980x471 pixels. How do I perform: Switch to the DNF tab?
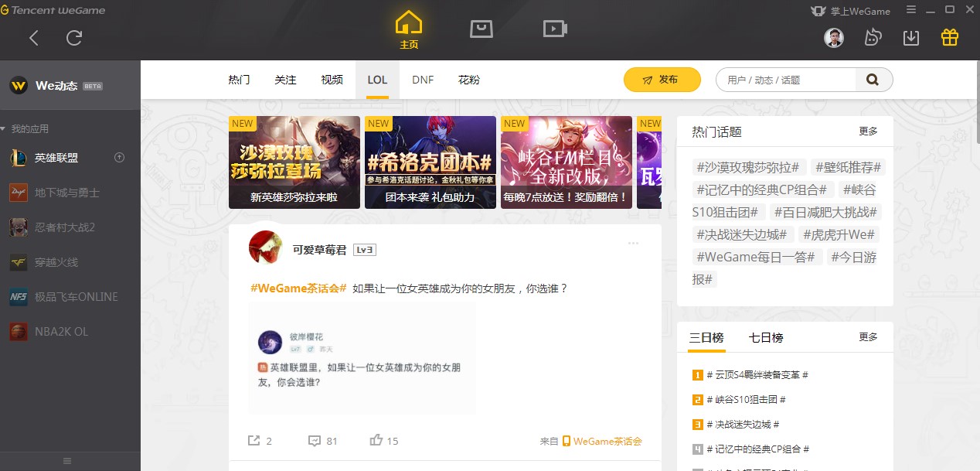[423, 80]
